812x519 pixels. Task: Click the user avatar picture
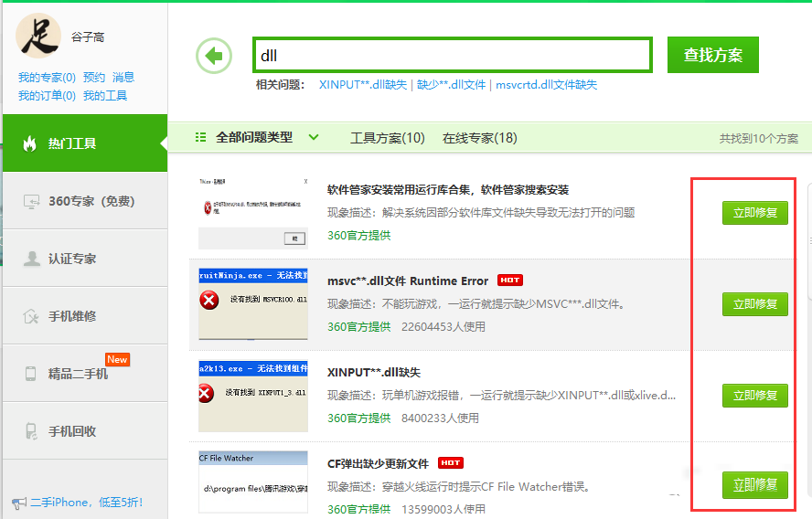38,36
